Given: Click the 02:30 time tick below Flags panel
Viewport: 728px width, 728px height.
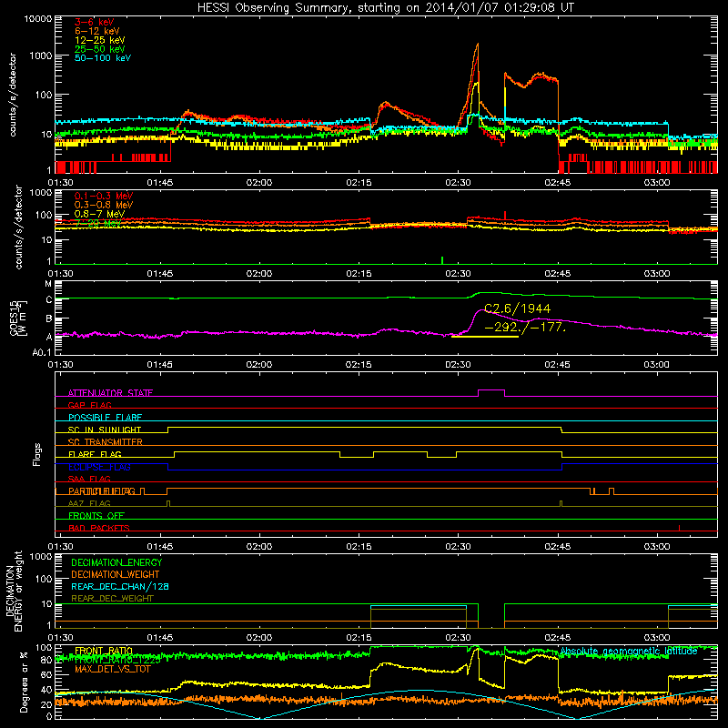Looking at the screenshot, I should 458,547.
